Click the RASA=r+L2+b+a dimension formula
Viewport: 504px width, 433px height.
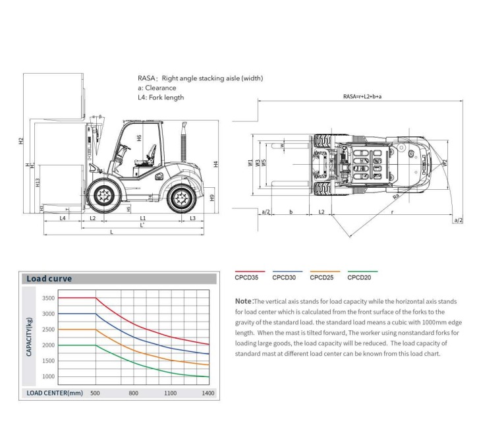(362, 96)
